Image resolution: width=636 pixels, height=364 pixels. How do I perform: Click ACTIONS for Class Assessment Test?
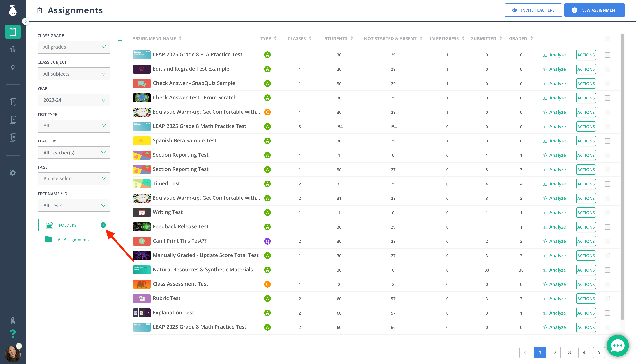[586, 284]
